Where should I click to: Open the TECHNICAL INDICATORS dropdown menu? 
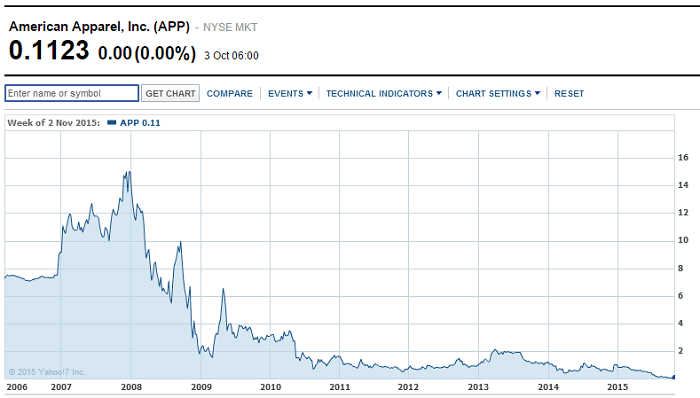pyautogui.click(x=384, y=94)
